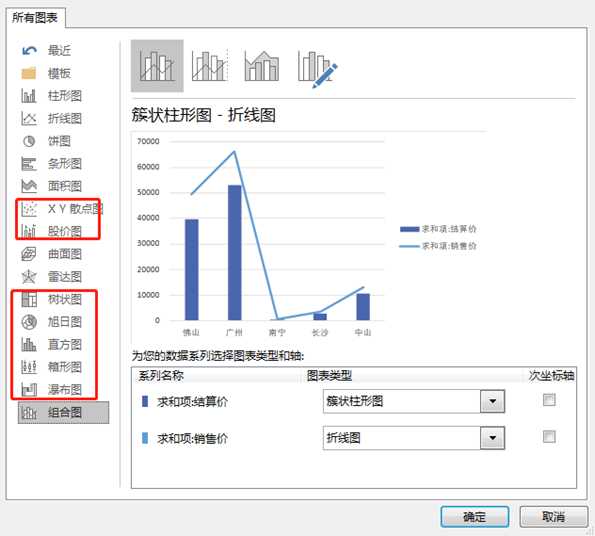Click the 次坐标轴 column header
This screenshot has width=595, height=536.
pos(552,376)
